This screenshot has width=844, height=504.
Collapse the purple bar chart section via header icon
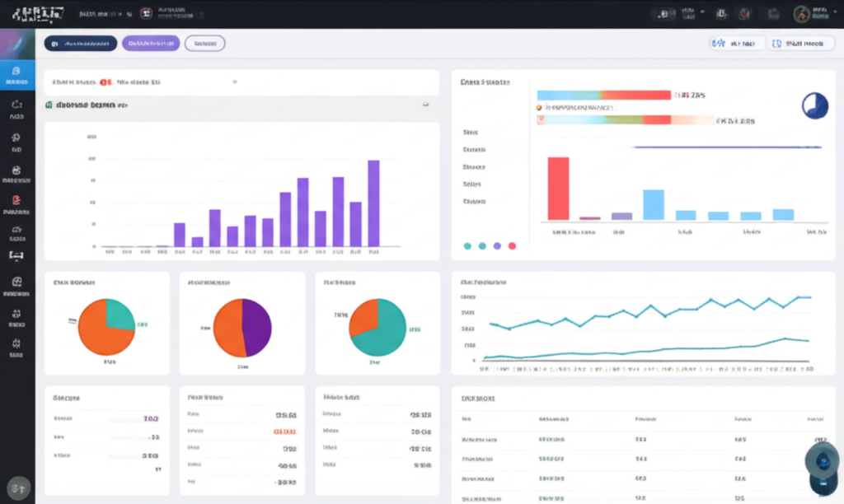point(426,105)
